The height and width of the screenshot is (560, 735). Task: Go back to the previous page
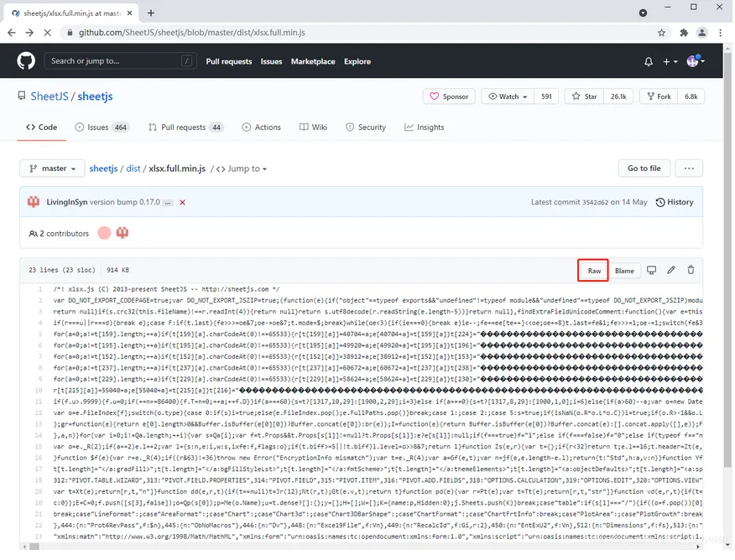(x=12, y=33)
